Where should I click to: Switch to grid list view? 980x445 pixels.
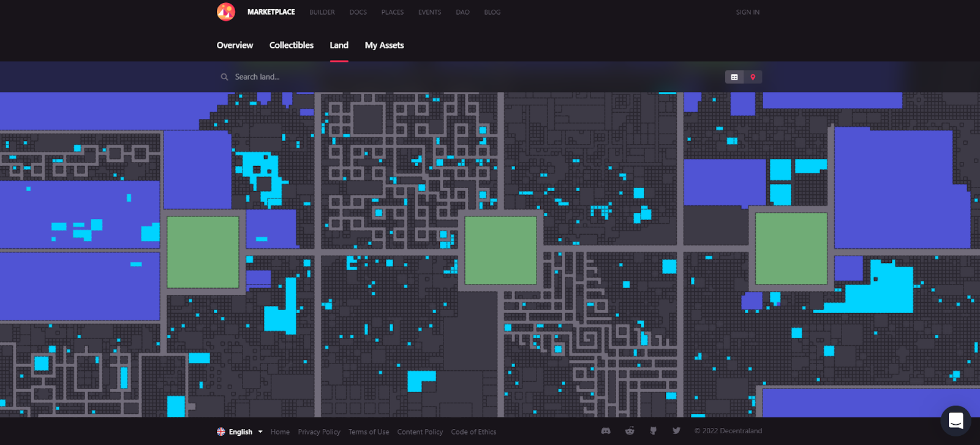pyautogui.click(x=734, y=77)
